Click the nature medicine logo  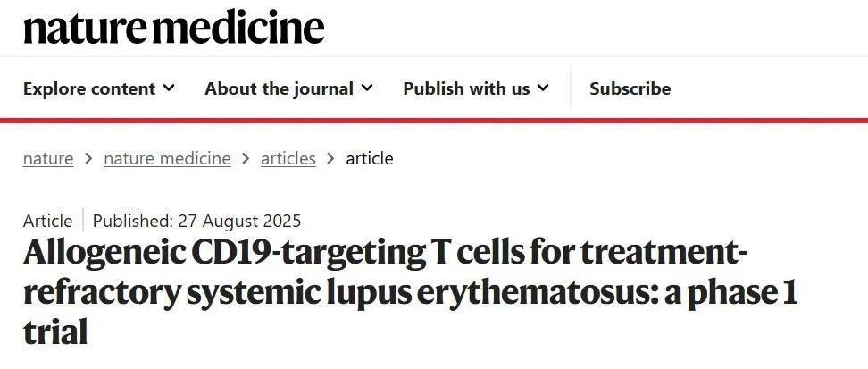tap(173, 28)
